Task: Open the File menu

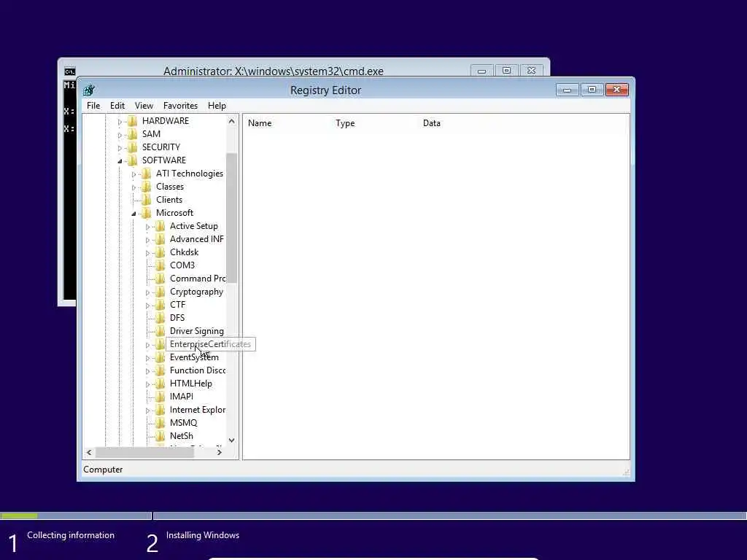Action: (x=93, y=106)
